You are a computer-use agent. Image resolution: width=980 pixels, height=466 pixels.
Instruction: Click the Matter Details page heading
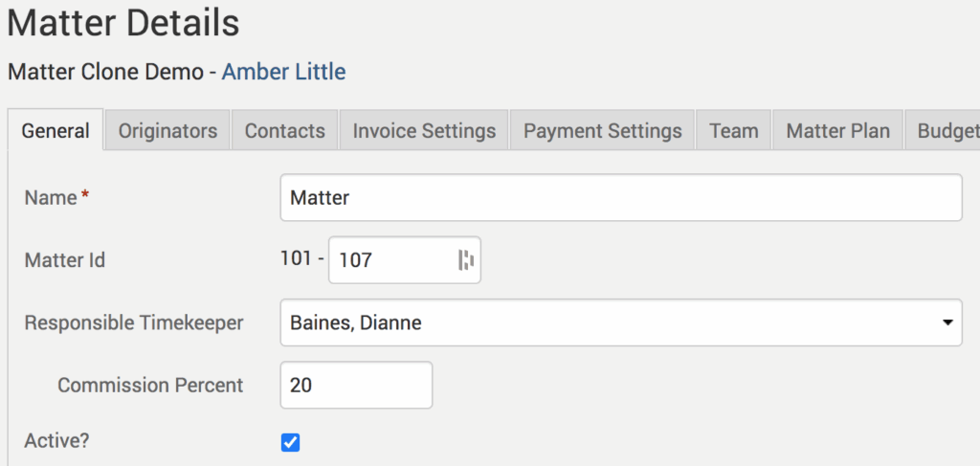(x=123, y=23)
